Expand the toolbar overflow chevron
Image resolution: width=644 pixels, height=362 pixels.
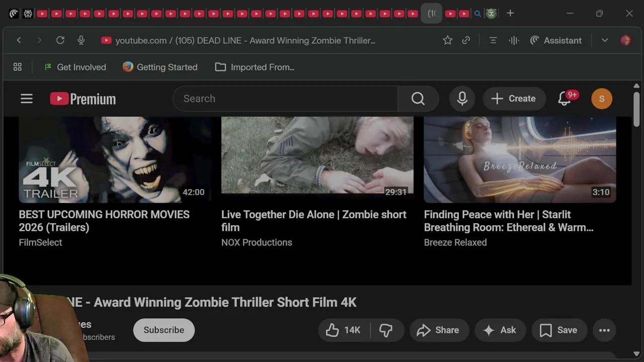(605, 40)
